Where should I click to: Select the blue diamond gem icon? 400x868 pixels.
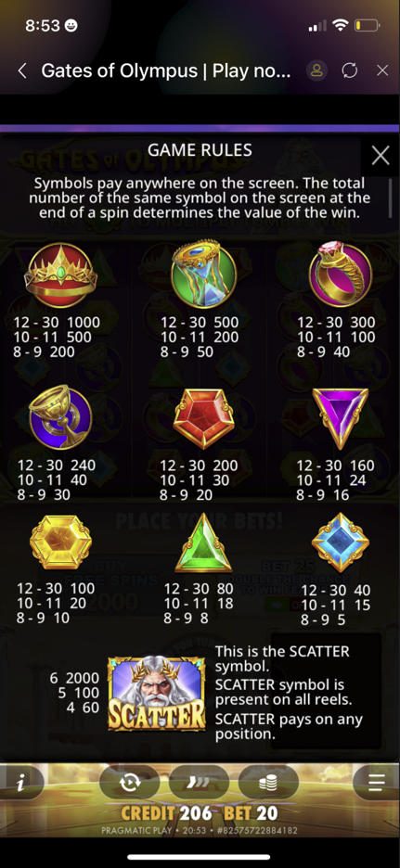click(341, 542)
